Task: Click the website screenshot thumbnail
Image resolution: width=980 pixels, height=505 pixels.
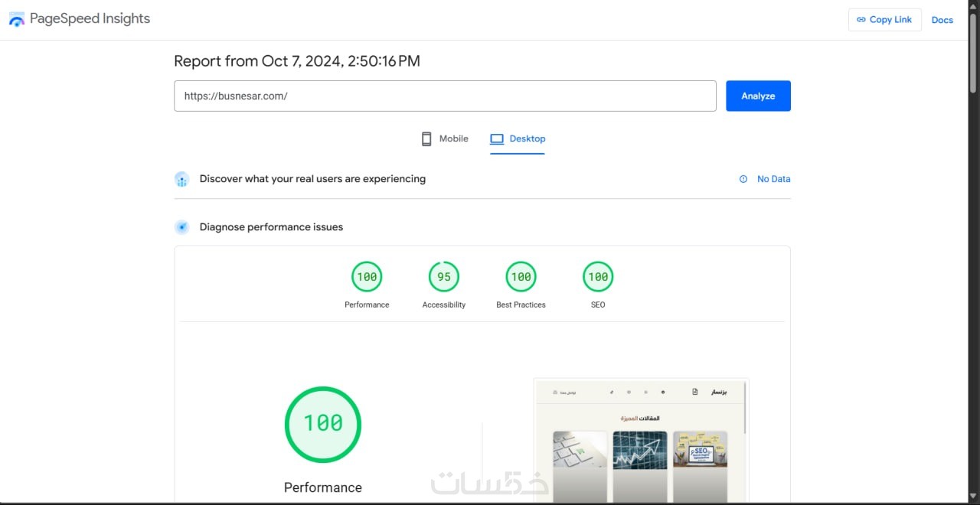Action: click(x=641, y=441)
